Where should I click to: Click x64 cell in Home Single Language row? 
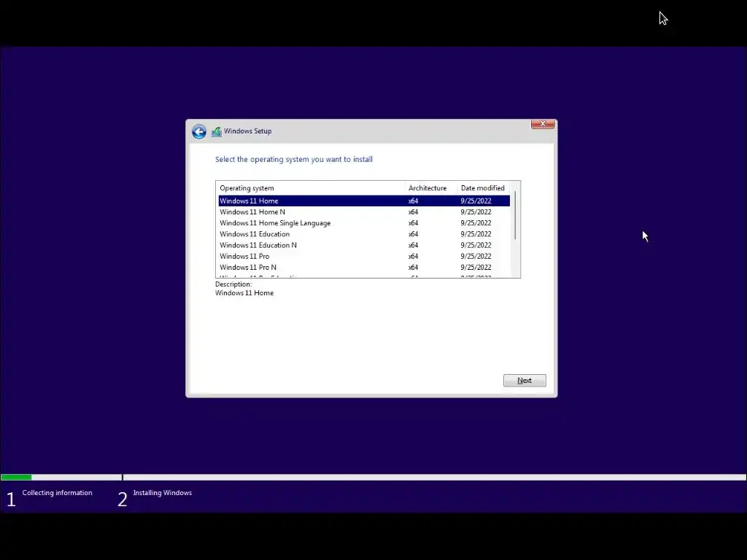coord(413,223)
